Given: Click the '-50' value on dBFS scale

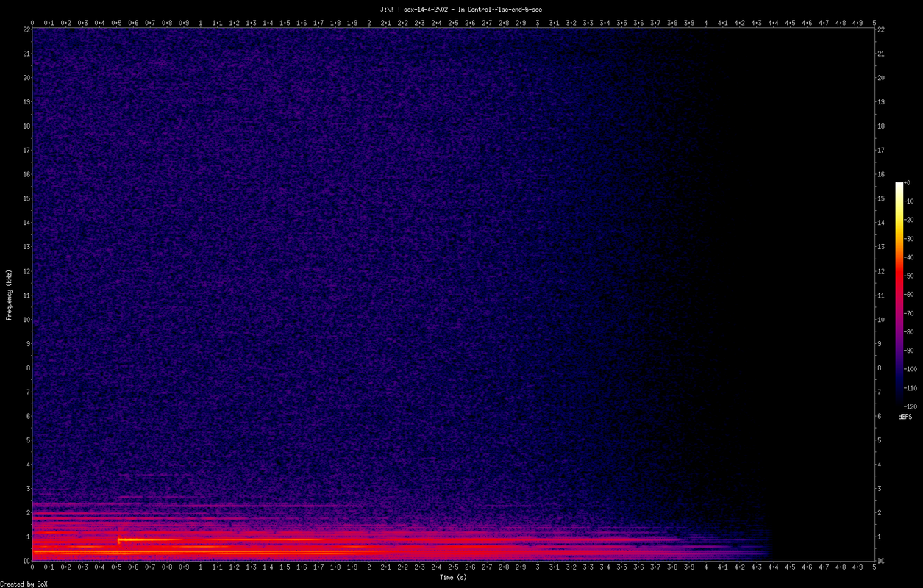Looking at the screenshot, I should coord(908,276).
